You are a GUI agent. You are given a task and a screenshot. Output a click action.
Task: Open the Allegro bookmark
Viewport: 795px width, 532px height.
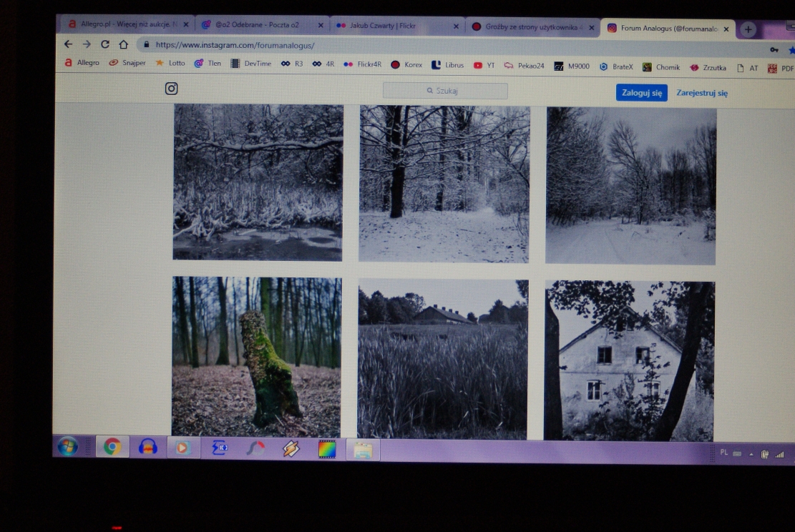point(82,63)
